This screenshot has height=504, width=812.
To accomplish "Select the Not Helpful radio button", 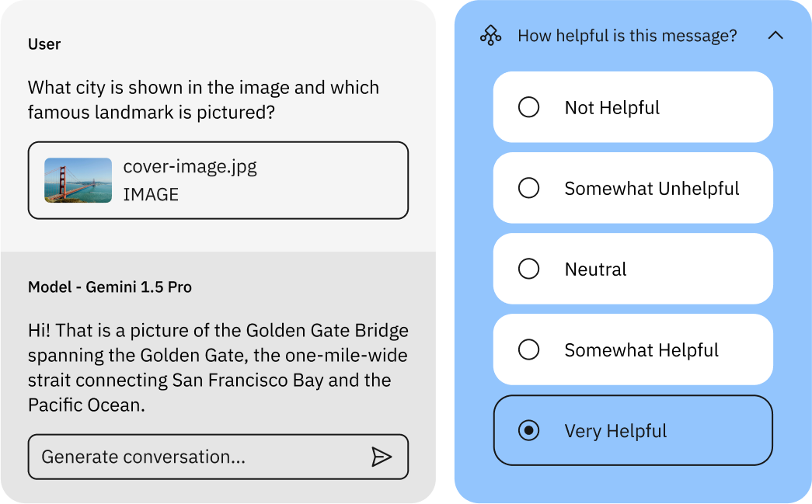I will click(528, 107).
